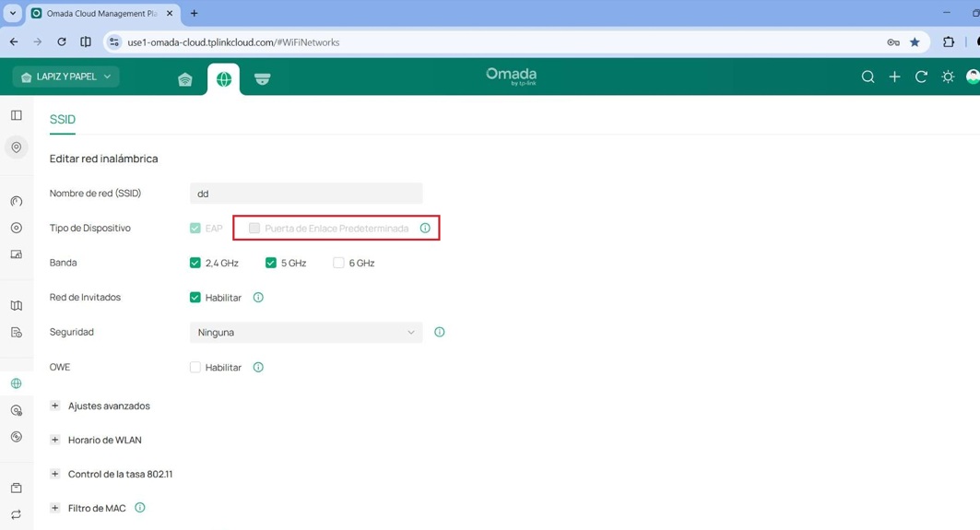
Task: Click the plus add icon in header
Action: tap(894, 77)
